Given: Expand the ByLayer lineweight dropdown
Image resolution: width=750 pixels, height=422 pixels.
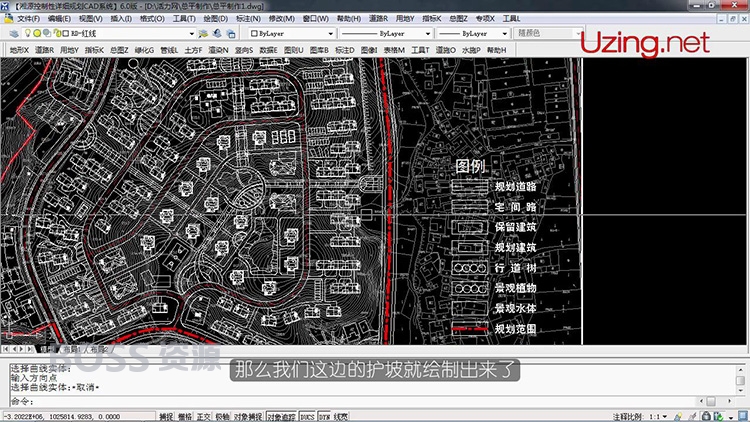Looking at the screenshot, I should (x=504, y=33).
